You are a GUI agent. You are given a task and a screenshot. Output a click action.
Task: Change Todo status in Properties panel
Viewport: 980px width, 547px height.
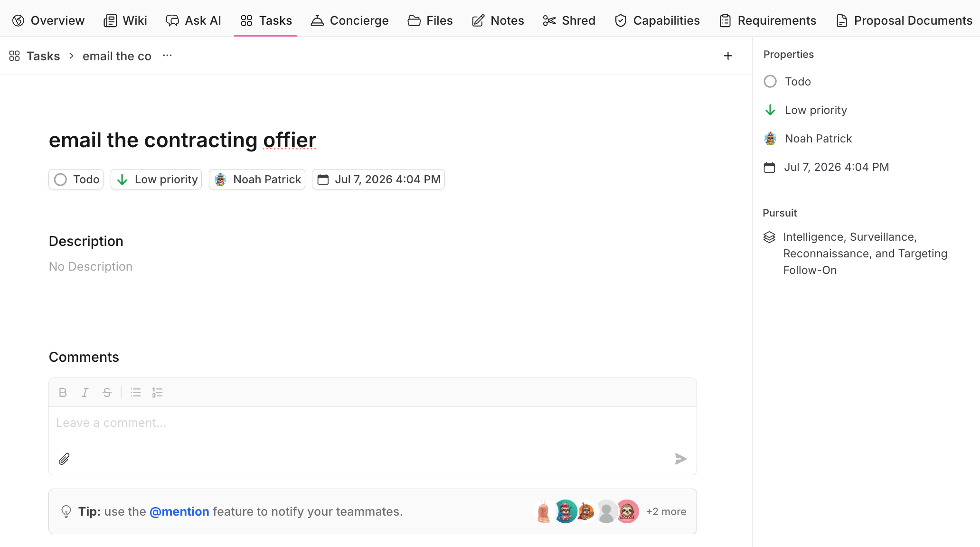[787, 82]
